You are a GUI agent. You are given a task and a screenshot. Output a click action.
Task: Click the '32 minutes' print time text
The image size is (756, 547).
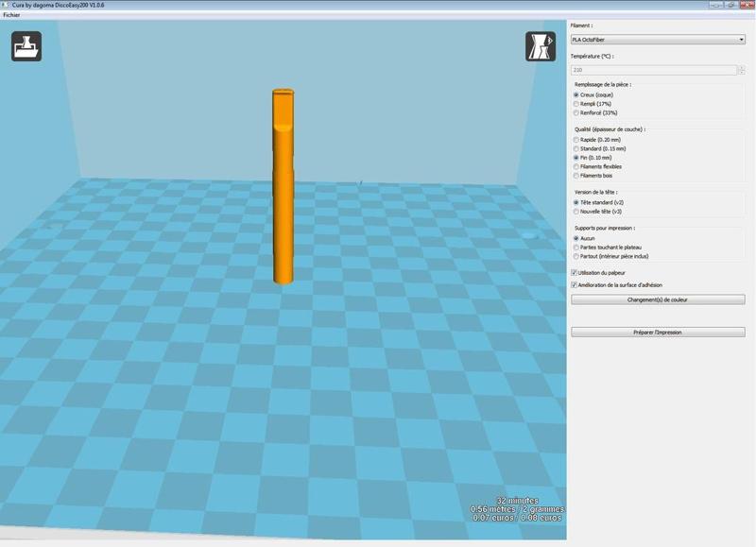(x=517, y=501)
